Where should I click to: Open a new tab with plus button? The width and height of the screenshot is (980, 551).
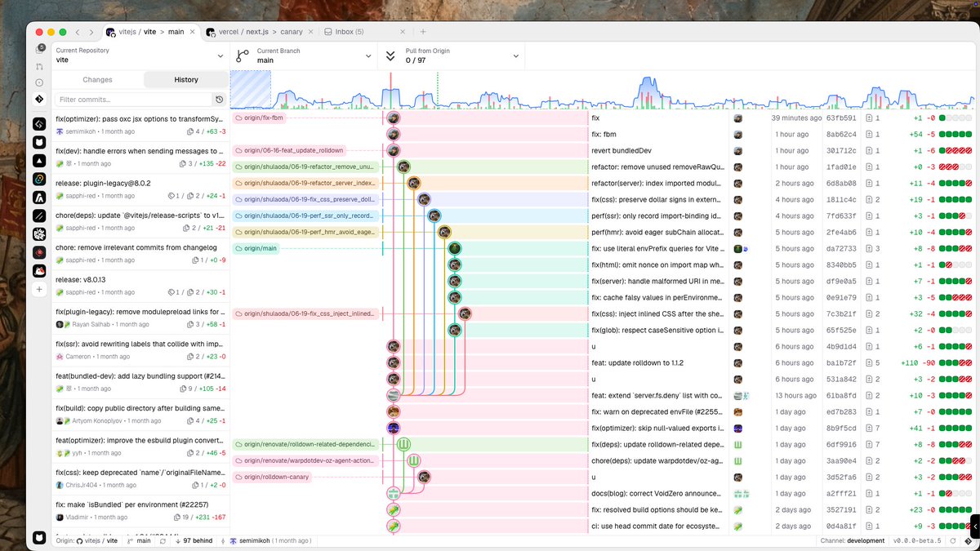tap(423, 32)
